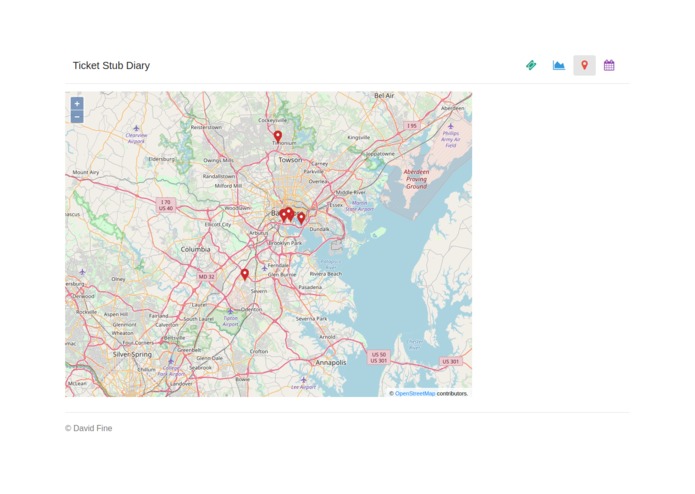Click the Ellicott City map label
695x494 pixels.
(218, 225)
